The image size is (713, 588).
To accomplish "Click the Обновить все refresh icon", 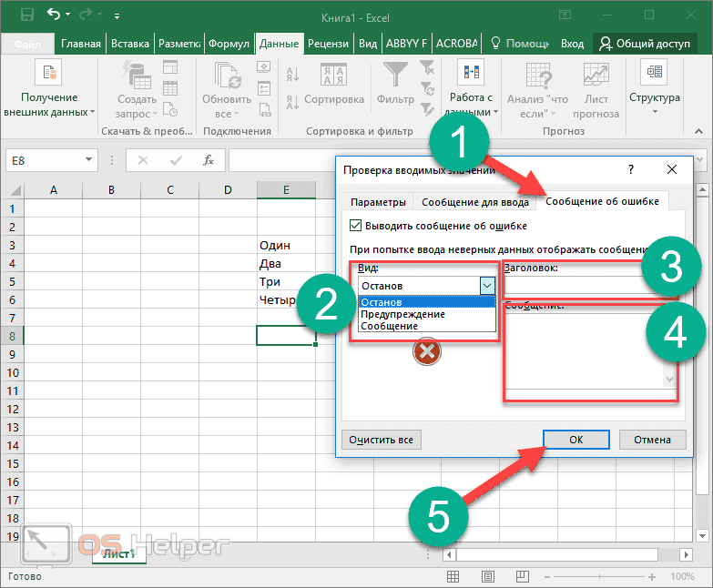I will pos(227,76).
